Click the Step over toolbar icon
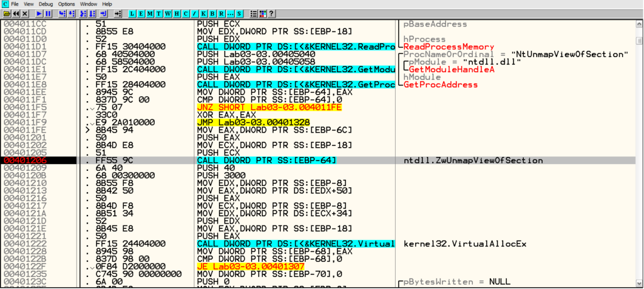The width and height of the screenshot is (644, 289). pyautogui.click(x=72, y=13)
